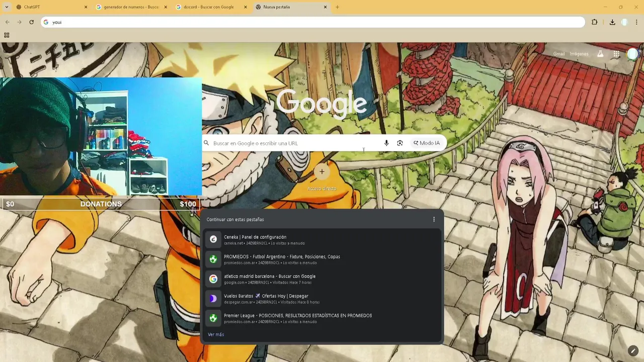The height and width of the screenshot is (362, 644).
Task: Start voice search with microphone
Action: click(386, 143)
